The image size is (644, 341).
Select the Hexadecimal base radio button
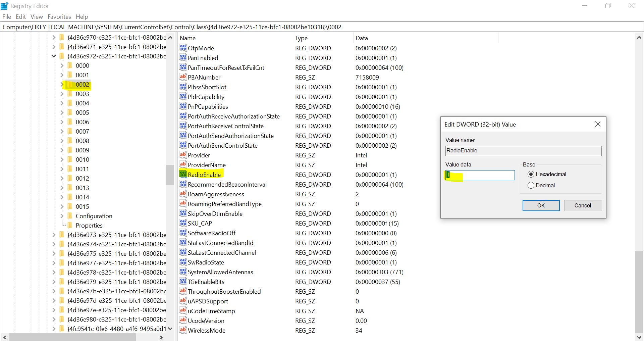pyautogui.click(x=531, y=174)
